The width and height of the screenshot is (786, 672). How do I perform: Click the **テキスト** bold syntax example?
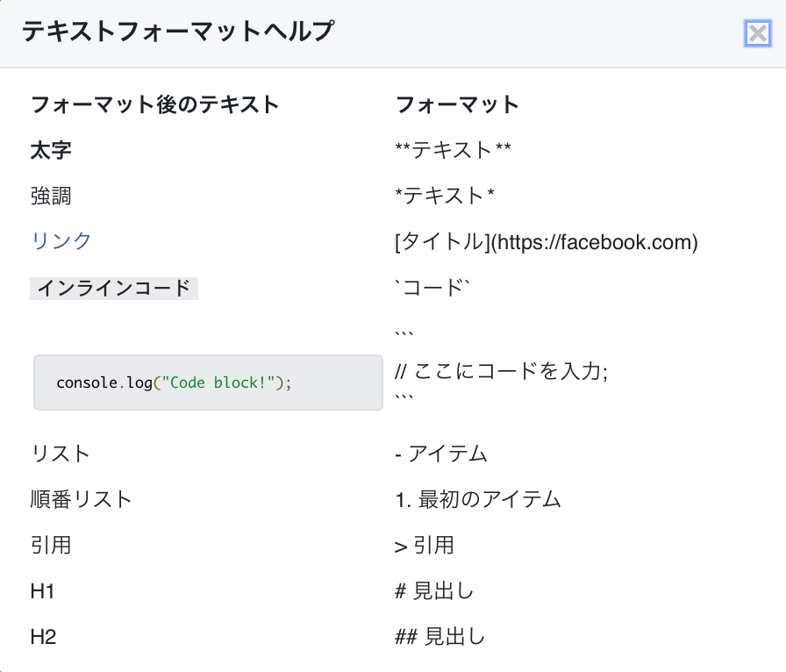point(453,151)
